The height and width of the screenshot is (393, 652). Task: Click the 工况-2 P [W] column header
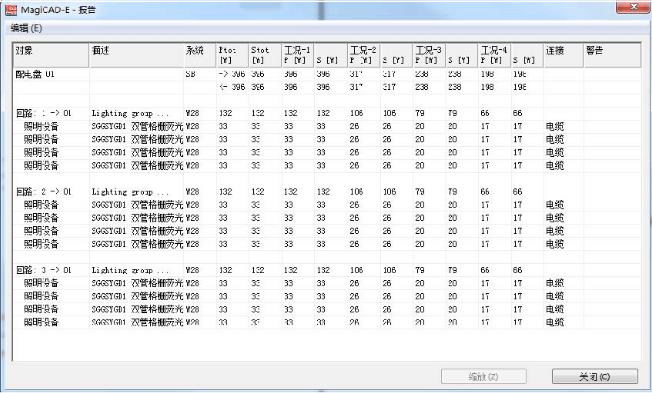coord(364,55)
